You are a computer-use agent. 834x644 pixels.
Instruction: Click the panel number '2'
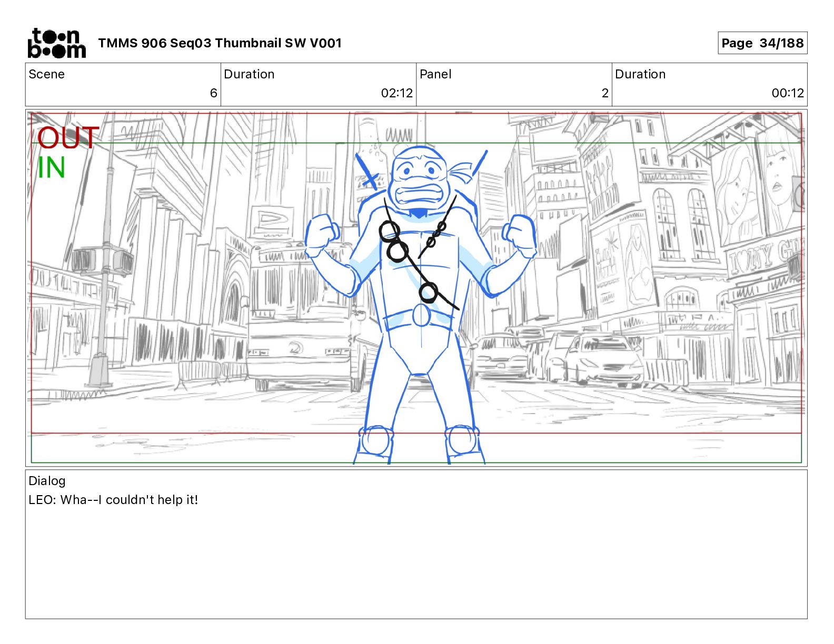click(x=605, y=93)
